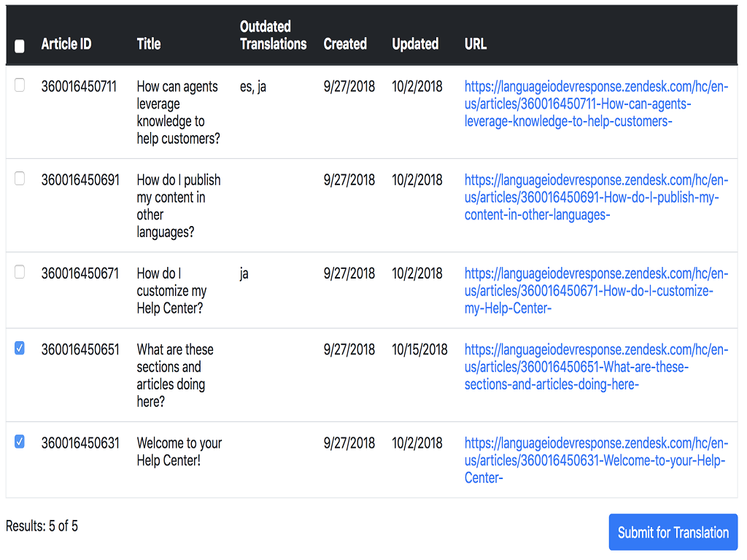Toggle the select-all checkbox in table header
Screen dimensions: 747x560
click(20, 46)
